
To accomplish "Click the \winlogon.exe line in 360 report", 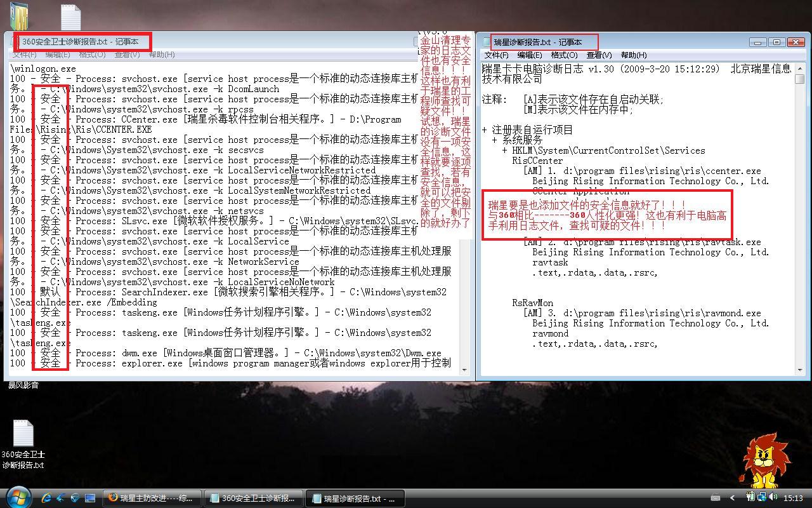I will coord(43,69).
